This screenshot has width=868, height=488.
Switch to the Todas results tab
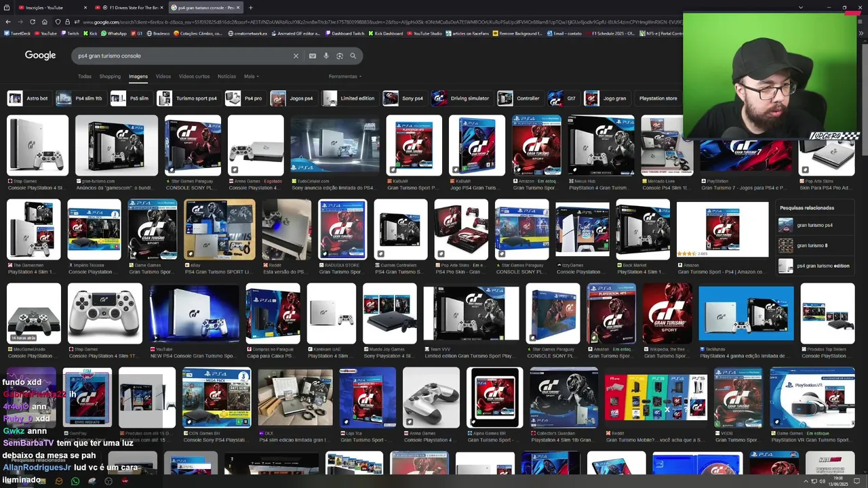coord(84,77)
